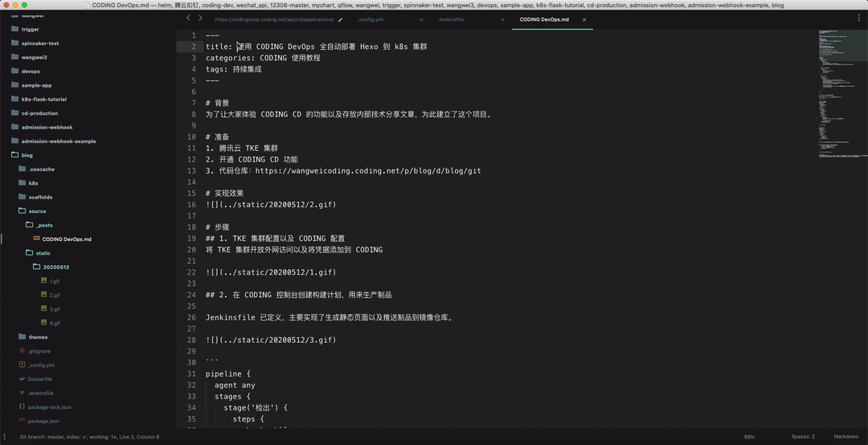Viewport: 868px width, 445px height.
Task: Close the CODING DevOps.md tab
Action: click(x=584, y=19)
